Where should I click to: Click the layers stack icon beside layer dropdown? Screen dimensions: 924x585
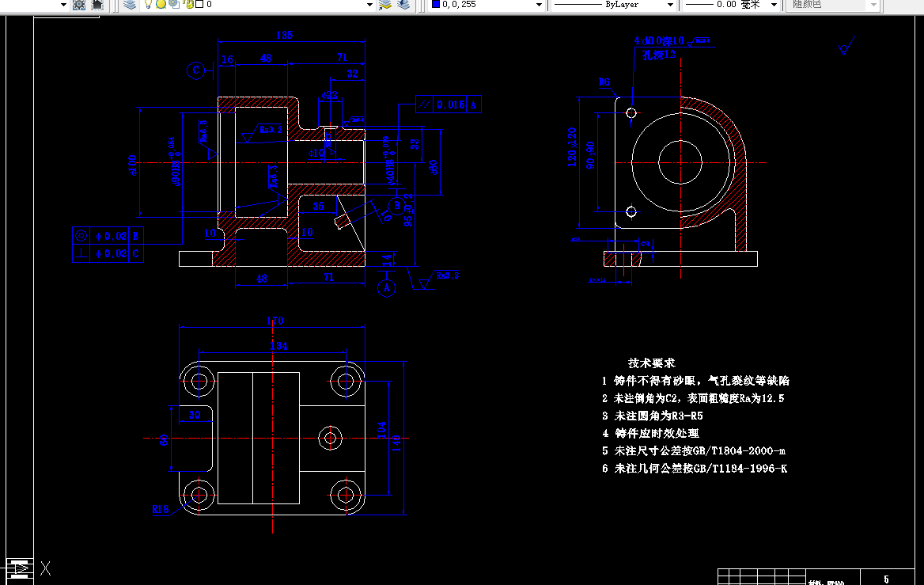pos(129,6)
